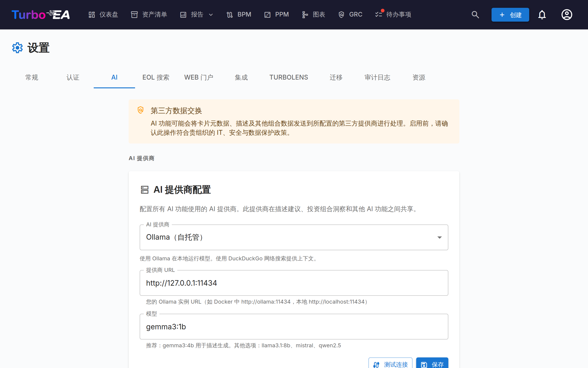Viewport: 588px width, 368px height.
Task: Open 图表 diagrams page
Action: [x=314, y=14]
